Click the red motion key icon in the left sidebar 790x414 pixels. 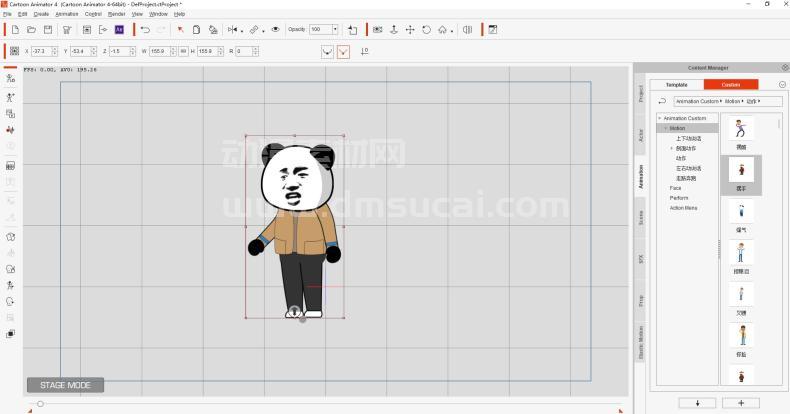point(10,129)
